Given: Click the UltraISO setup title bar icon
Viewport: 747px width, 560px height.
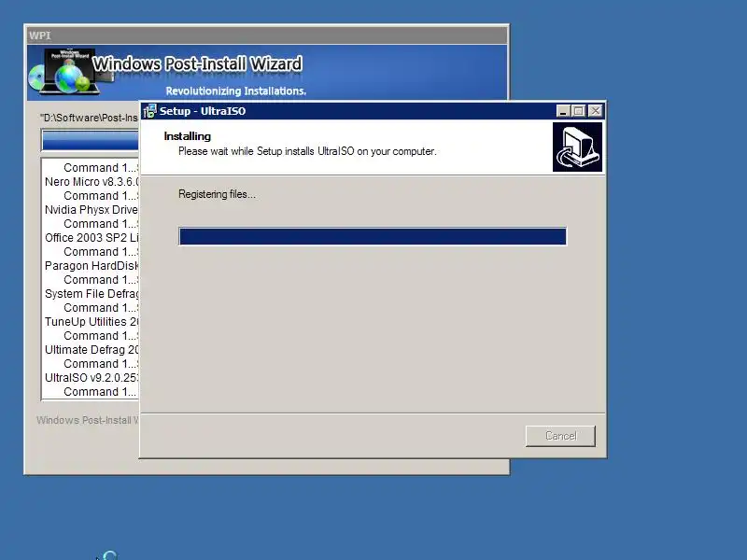Looking at the screenshot, I should [x=149, y=111].
